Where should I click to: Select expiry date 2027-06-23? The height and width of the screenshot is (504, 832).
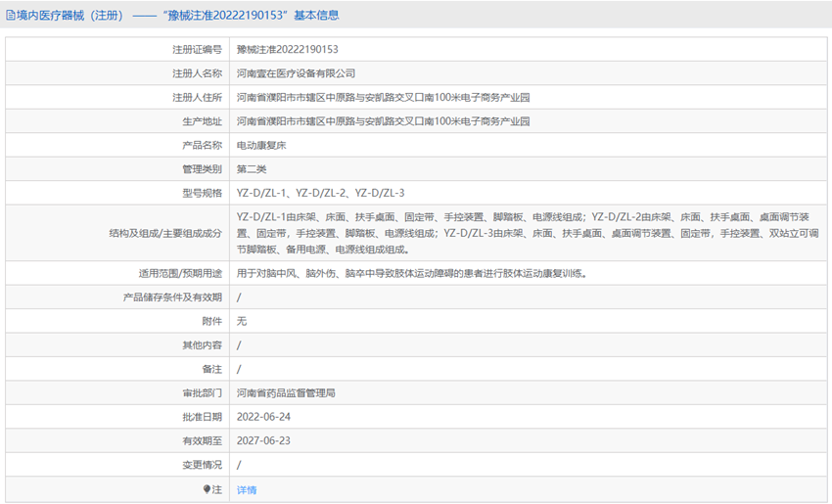tap(263, 440)
